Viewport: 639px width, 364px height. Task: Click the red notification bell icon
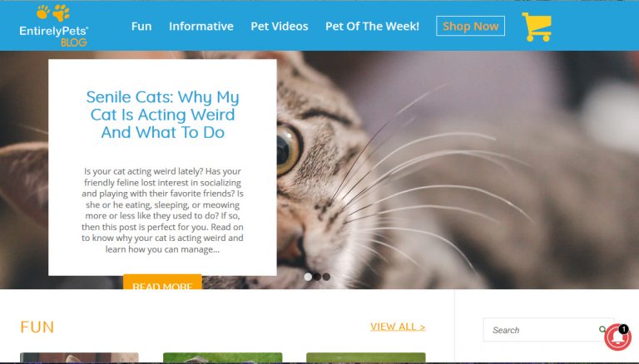point(618,337)
